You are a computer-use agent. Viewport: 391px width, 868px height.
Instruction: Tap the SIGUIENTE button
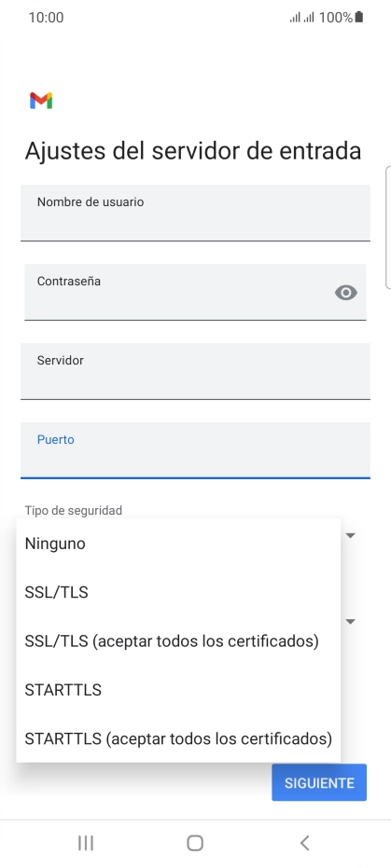coord(319,783)
